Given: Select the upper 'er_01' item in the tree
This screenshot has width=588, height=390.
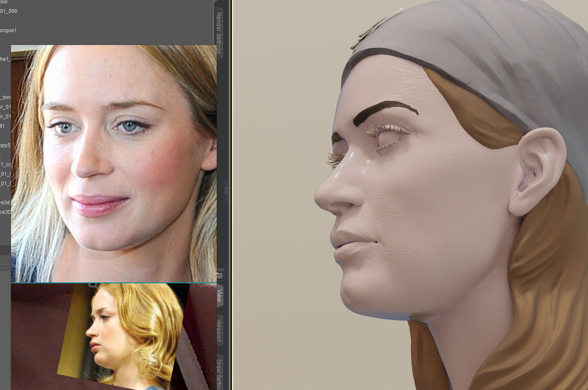Looking at the screenshot, I should (6, 107).
